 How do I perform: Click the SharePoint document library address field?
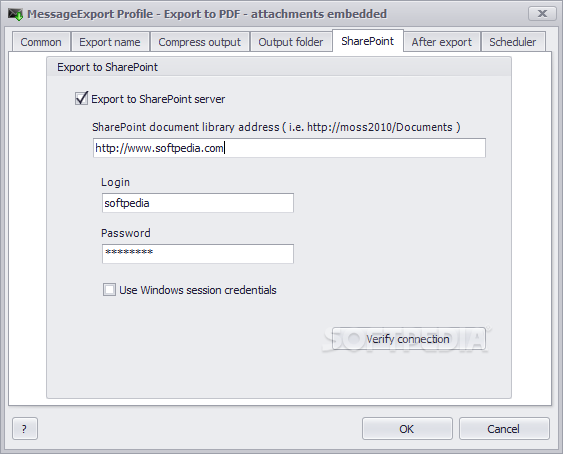click(x=289, y=148)
